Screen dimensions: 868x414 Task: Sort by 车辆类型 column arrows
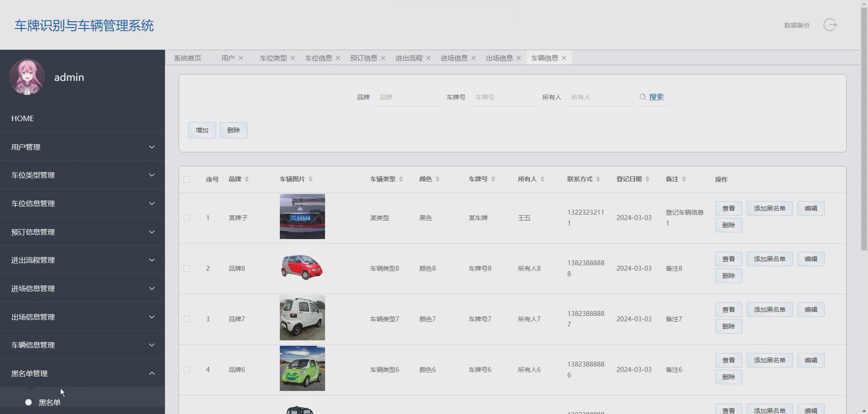(401, 179)
